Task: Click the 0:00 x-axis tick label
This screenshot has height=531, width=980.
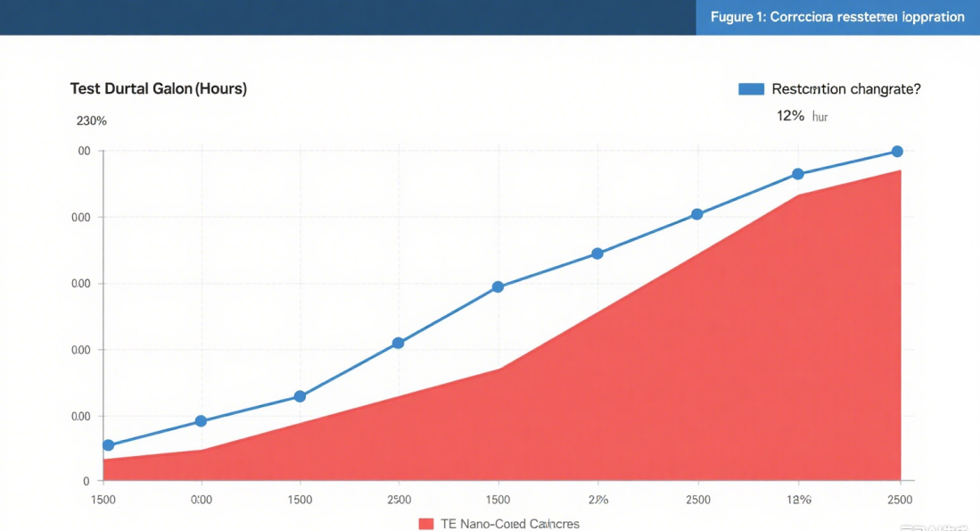Action: (x=202, y=500)
